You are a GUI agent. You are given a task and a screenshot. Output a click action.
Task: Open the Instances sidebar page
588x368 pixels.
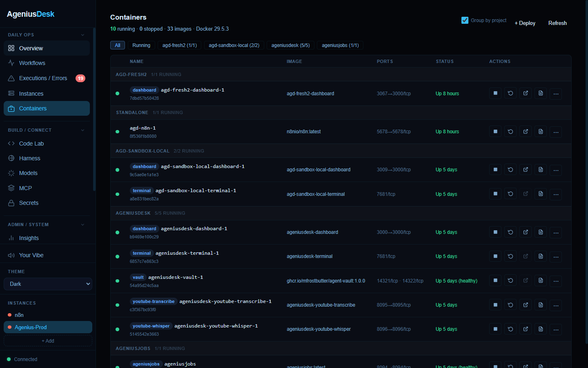pyautogui.click(x=47, y=94)
